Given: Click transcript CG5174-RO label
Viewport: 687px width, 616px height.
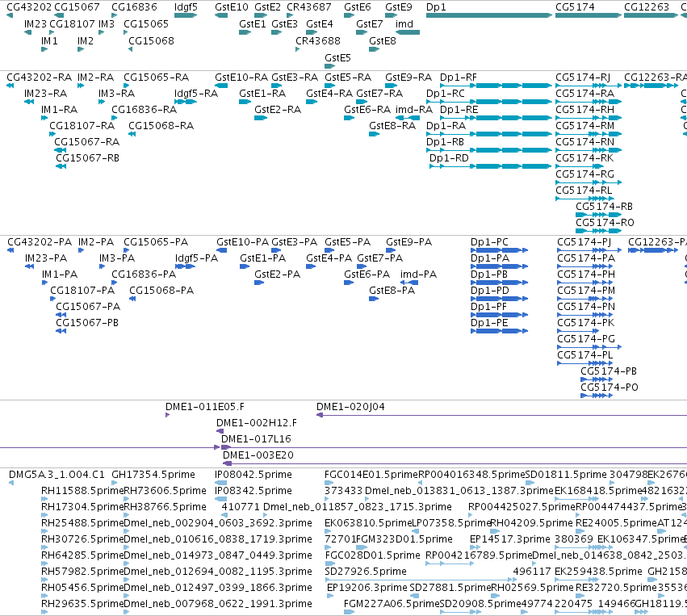Looking at the screenshot, I should 605,223.
